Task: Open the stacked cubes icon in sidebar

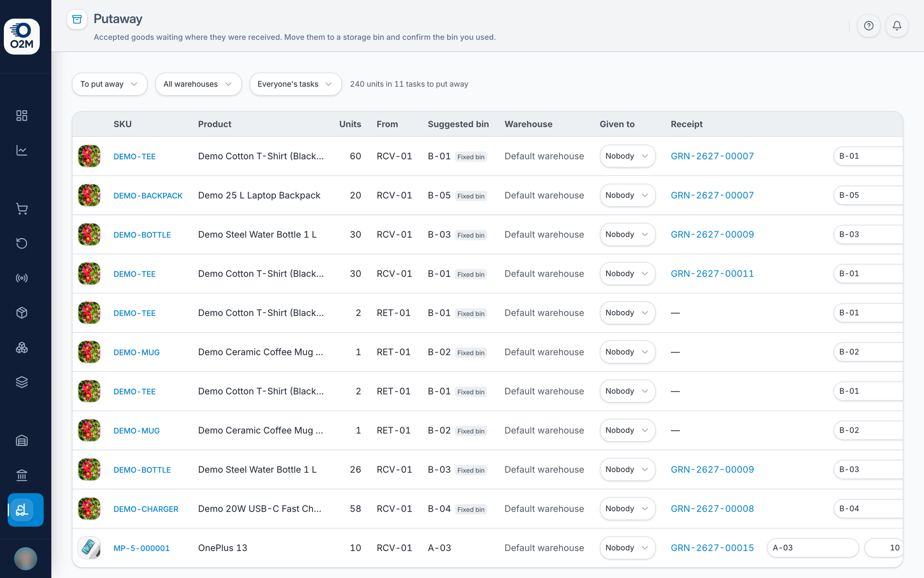Action: [22, 347]
